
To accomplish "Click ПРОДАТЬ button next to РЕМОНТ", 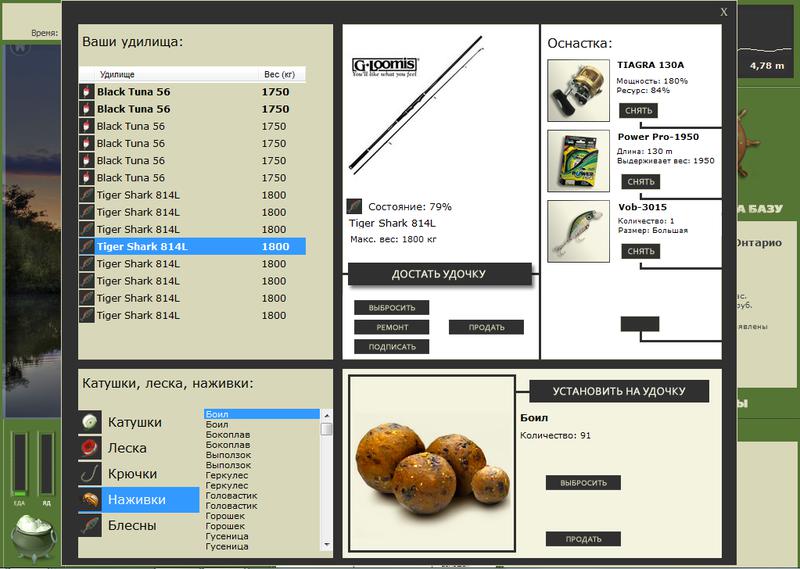I will pyautogui.click(x=486, y=327).
